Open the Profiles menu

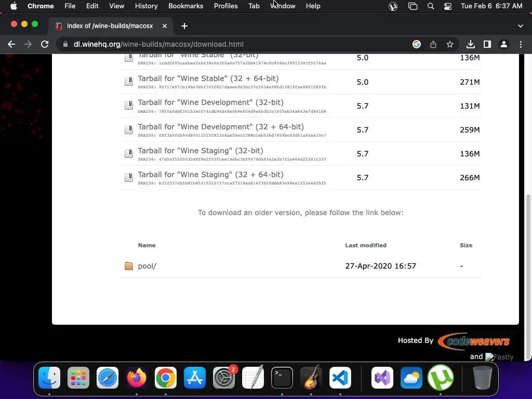225,6
